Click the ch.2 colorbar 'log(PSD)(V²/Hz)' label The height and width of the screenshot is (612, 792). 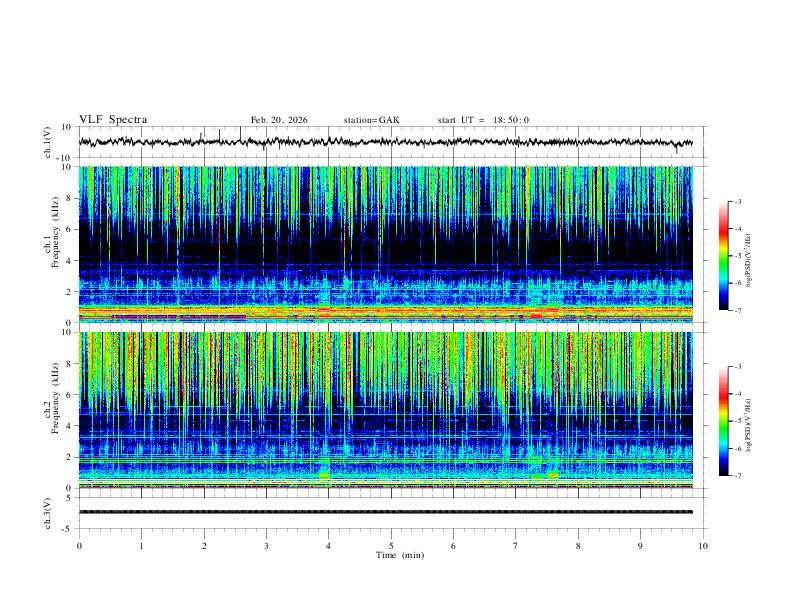749,425
